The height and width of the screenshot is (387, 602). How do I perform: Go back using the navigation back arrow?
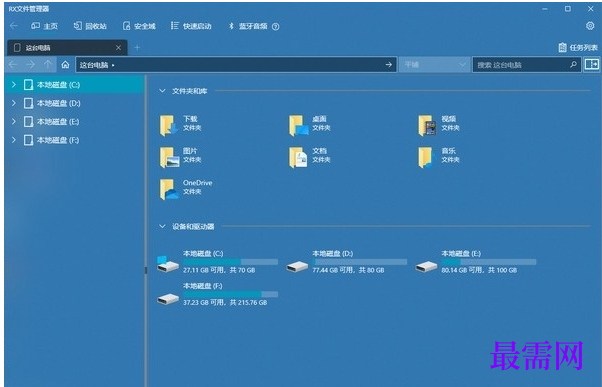click(13, 64)
